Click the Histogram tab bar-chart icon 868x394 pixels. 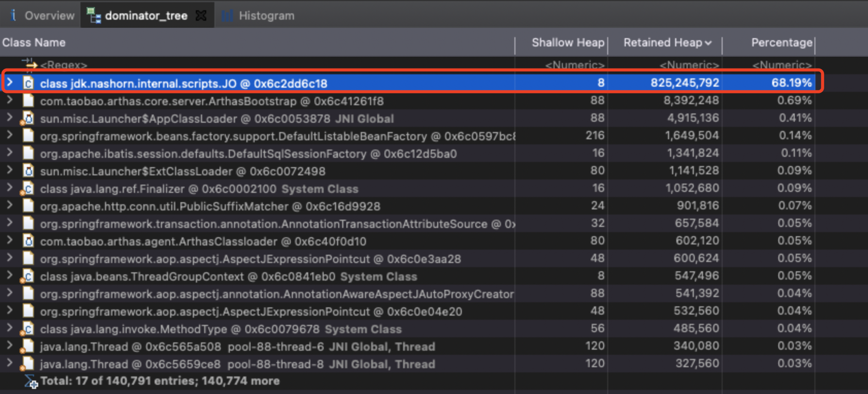pyautogui.click(x=227, y=16)
